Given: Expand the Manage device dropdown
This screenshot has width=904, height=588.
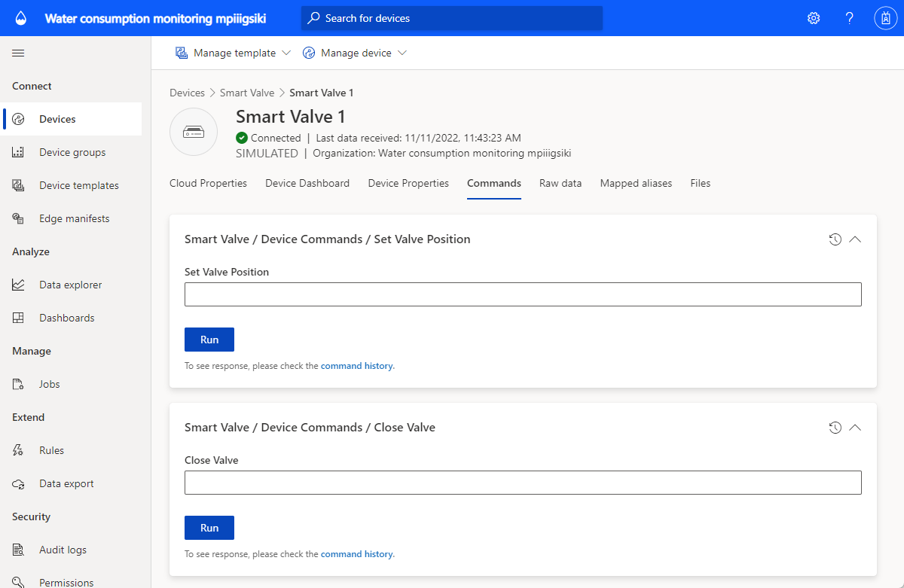Looking at the screenshot, I should 355,53.
